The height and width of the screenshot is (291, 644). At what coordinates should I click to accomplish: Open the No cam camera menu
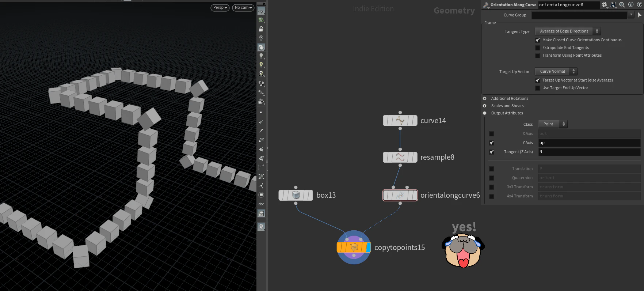coord(243,8)
